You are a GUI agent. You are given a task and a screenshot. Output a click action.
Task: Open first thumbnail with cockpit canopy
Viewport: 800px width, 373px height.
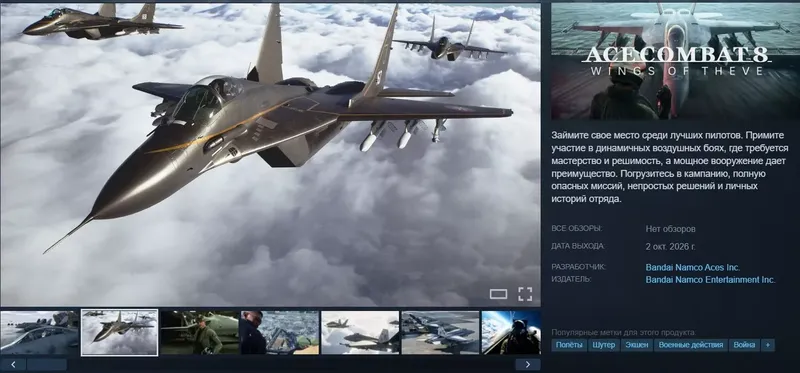pyautogui.click(x=40, y=333)
